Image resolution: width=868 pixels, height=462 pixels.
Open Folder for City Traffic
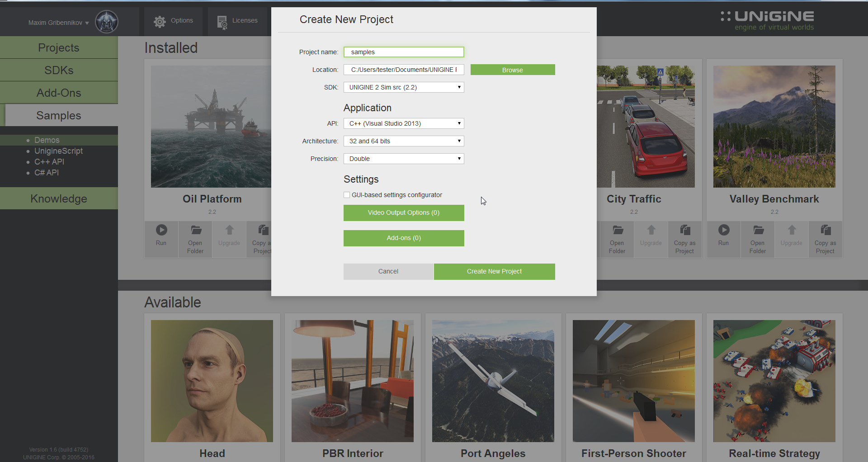pyautogui.click(x=617, y=240)
